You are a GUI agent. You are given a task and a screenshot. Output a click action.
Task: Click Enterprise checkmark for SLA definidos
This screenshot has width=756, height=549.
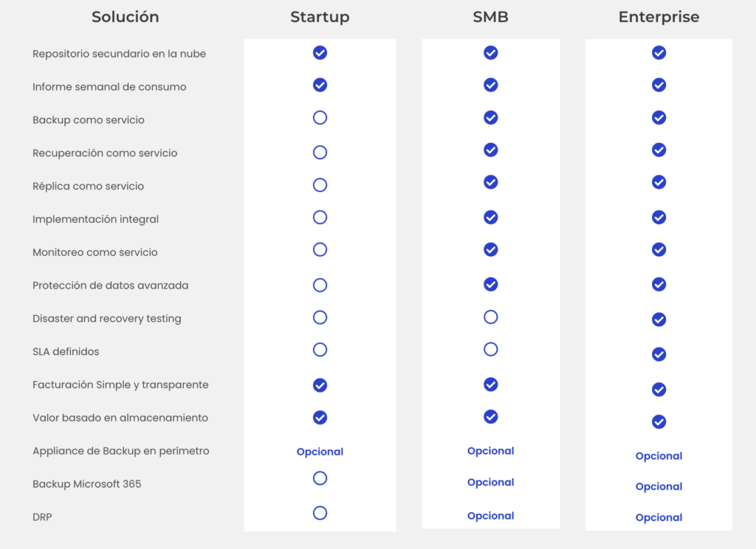[659, 354]
